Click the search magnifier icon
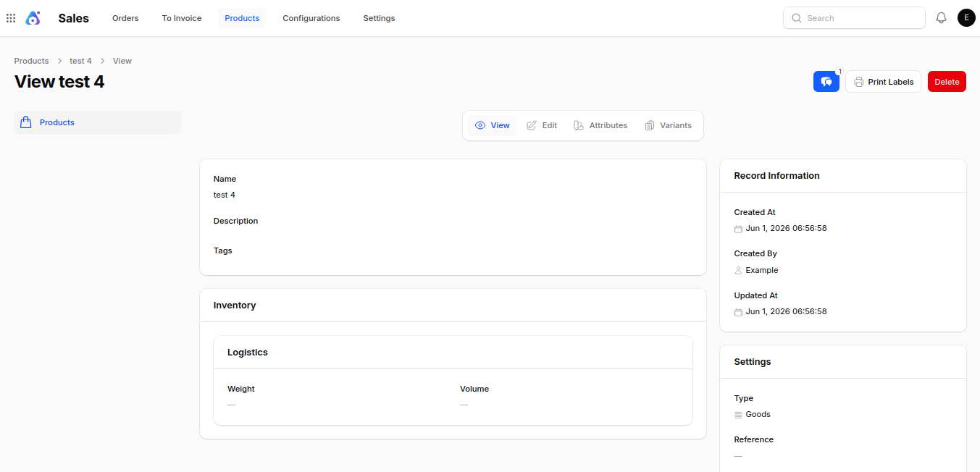 pos(797,18)
